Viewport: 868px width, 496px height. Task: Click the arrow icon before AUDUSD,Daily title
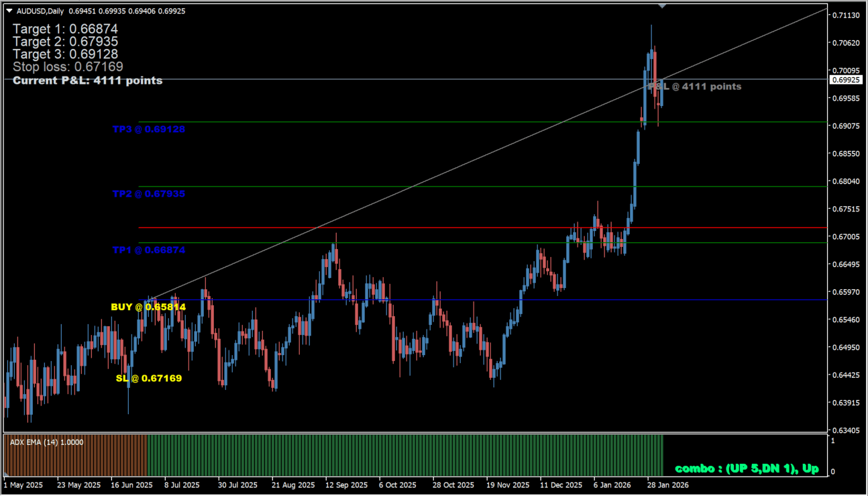click(x=9, y=11)
